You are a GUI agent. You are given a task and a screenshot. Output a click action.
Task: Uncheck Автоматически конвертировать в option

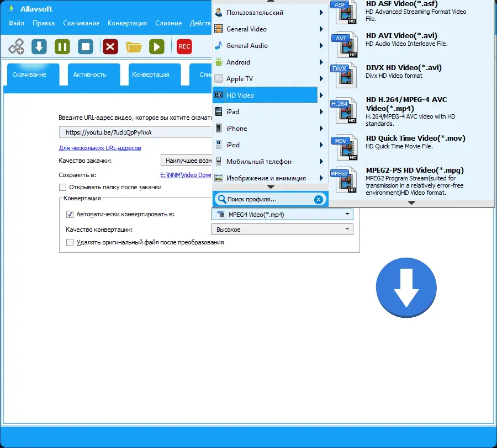pyautogui.click(x=69, y=214)
